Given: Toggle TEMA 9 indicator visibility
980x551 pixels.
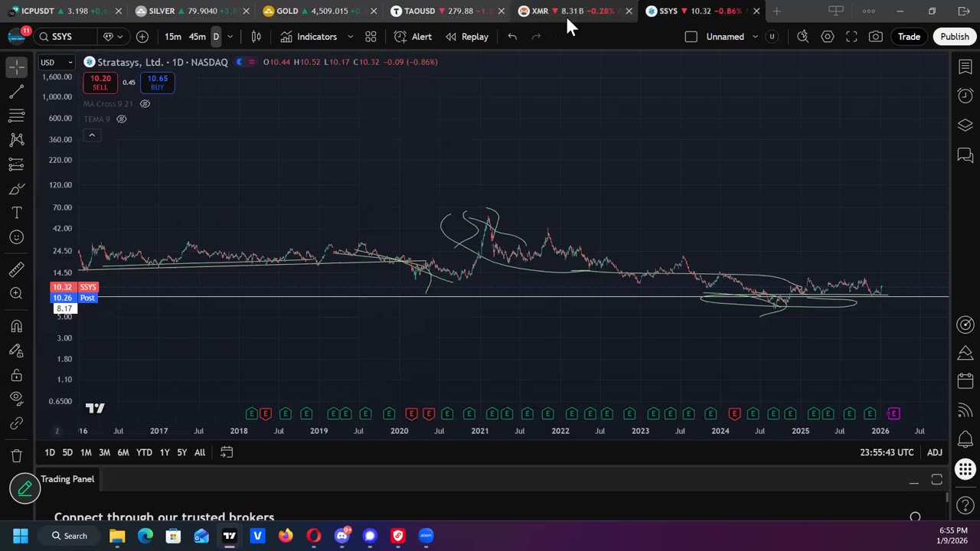Looking at the screenshot, I should click(121, 119).
